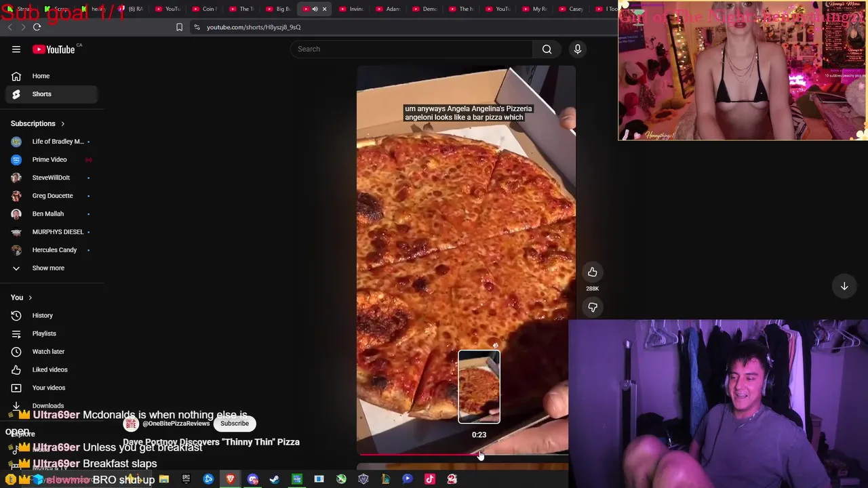Image resolution: width=868 pixels, height=488 pixels.
Task: Switch to the 'Invinc' browser tab
Action: [351, 9]
